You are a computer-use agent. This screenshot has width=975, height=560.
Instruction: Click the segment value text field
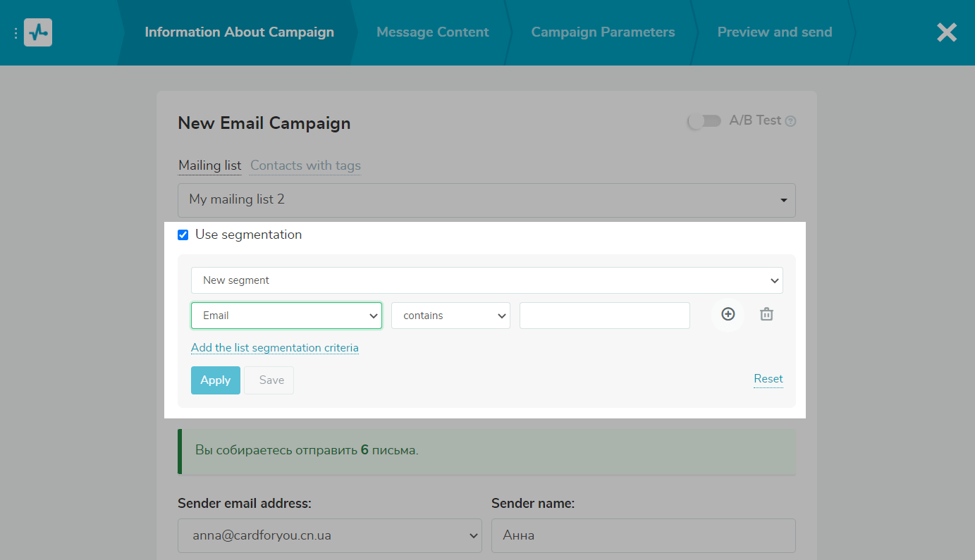point(604,316)
